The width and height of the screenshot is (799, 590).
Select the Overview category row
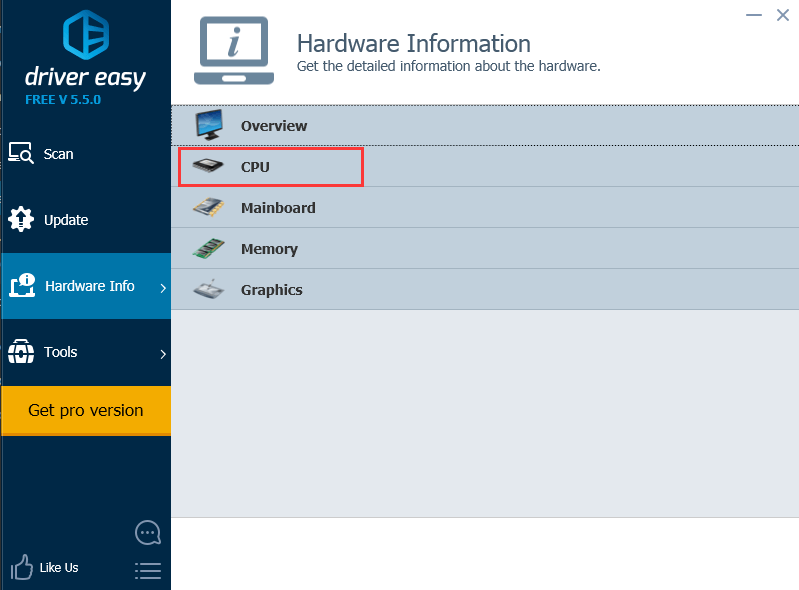(x=485, y=125)
